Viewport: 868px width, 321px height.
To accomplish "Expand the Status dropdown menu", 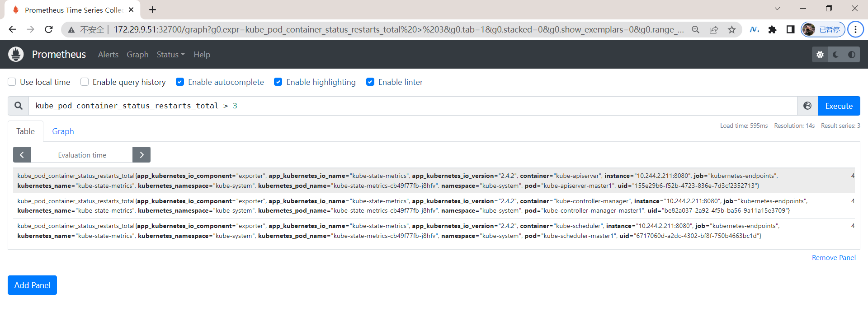I will tap(171, 55).
